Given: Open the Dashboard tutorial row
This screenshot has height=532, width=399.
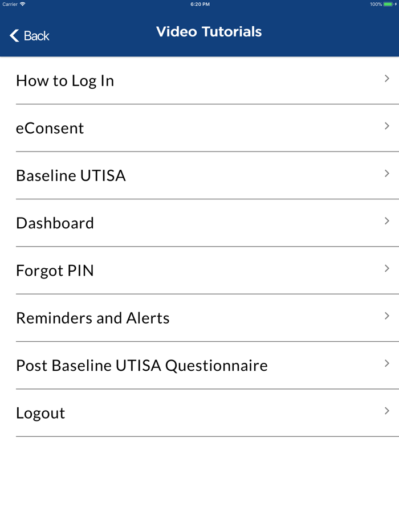Looking at the screenshot, I should [x=55, y=223].
